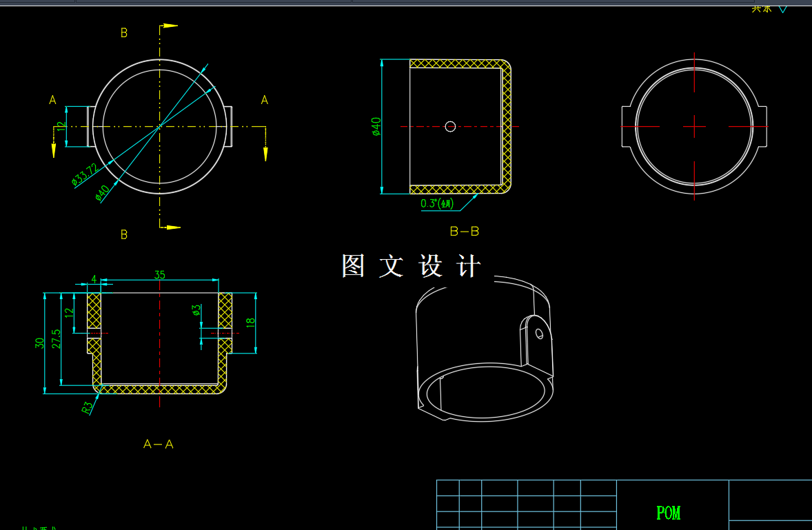Select the small hole circle in B-B section
This screenshot has width=812, height=530.
(x=450, y=126)
